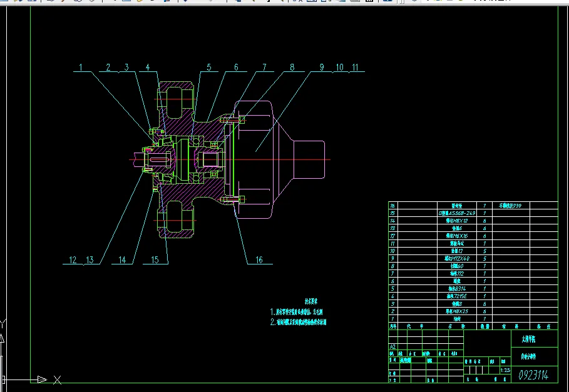Select the M6X16 screw entry in parts list
The image size is (569, 392).
[x=457, y=236]
